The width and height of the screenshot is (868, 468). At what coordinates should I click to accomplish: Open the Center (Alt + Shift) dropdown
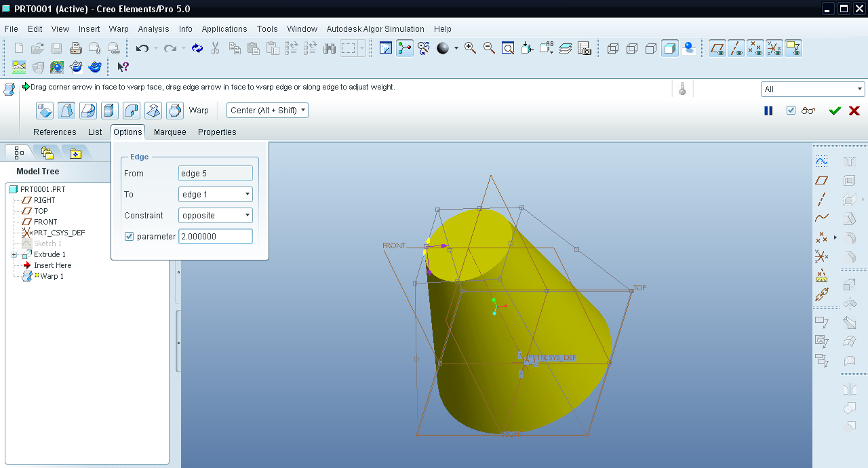point(267,111)
